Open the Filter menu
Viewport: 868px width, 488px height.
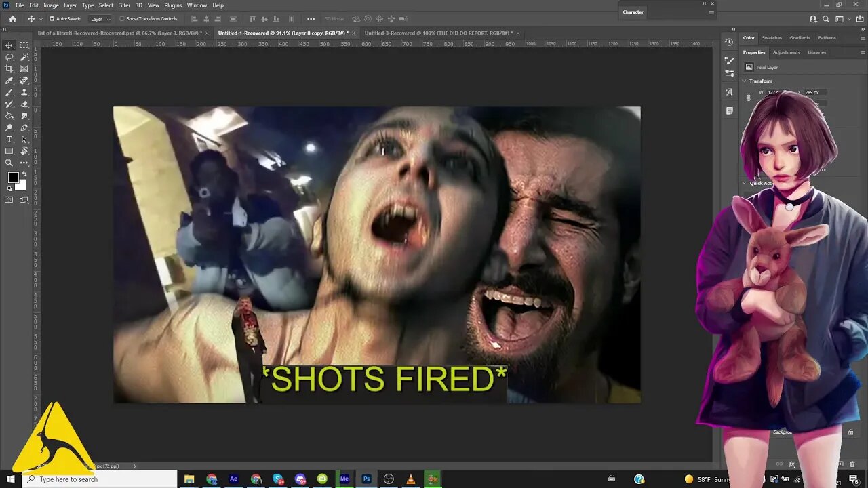pyautogui.click(x=124, y=5)
